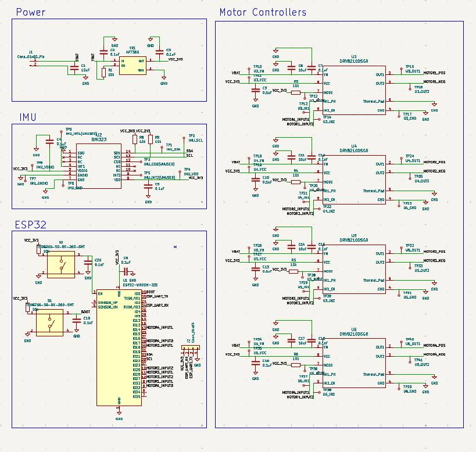
Task: Click the Power section title
Action: 31,12
